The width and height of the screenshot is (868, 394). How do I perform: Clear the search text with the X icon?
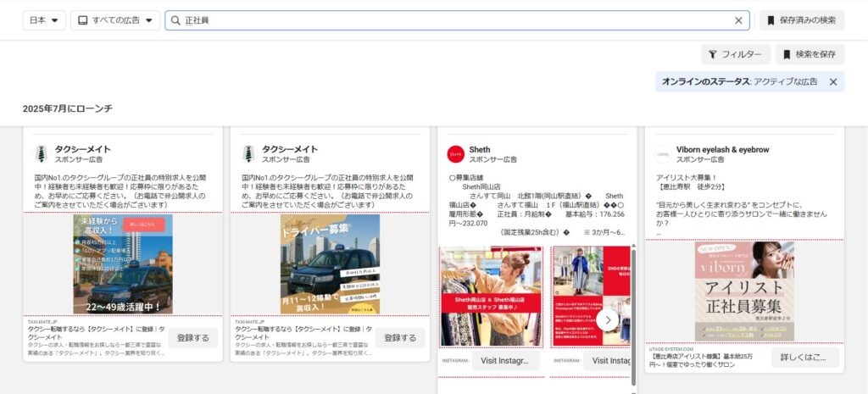coord(738,20)
